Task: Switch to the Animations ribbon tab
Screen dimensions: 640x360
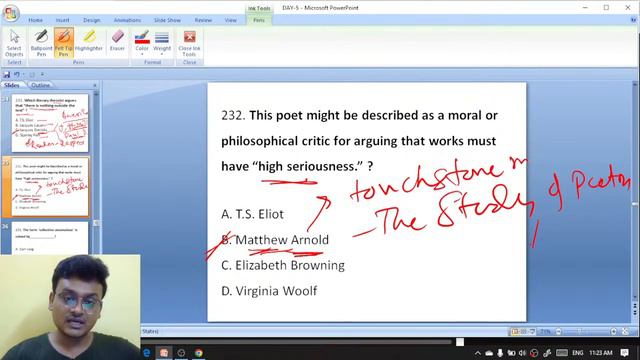Action: click(x=127, y=20)
